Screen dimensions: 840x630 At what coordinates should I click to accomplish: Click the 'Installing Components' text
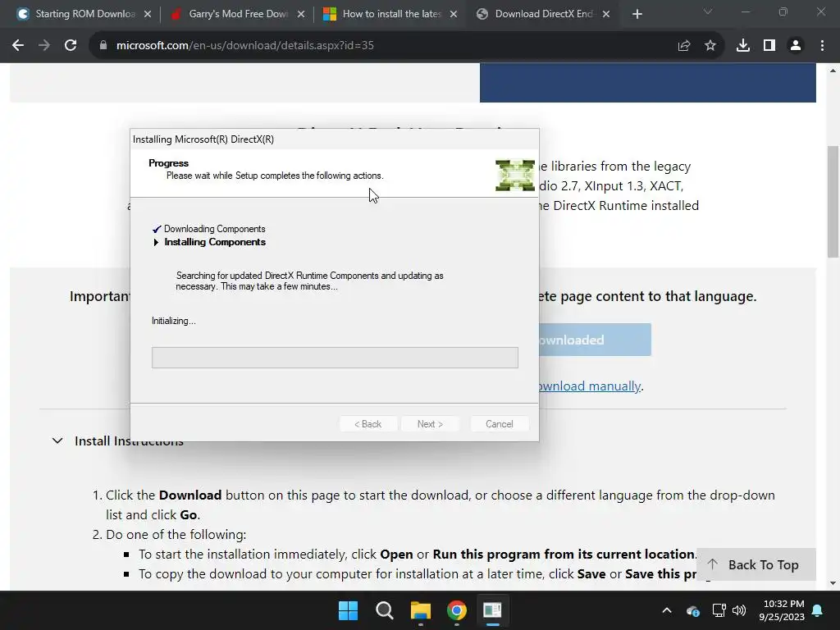coord(215,242)
